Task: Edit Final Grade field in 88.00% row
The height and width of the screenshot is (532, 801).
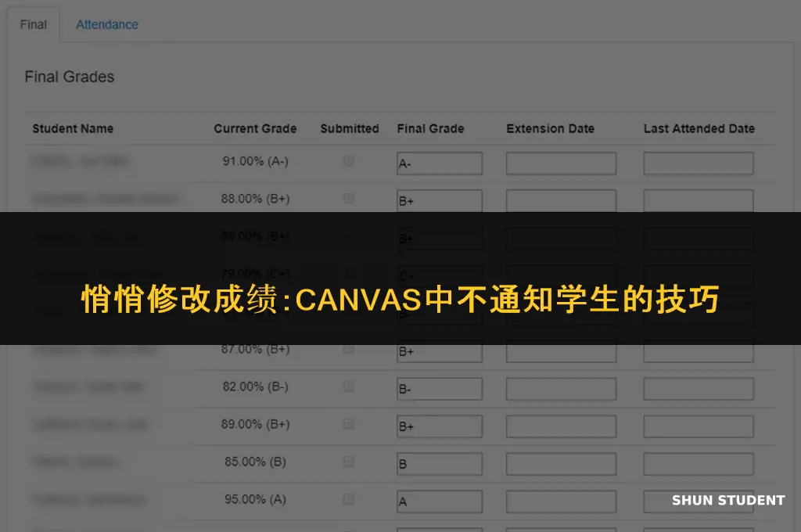Action: (440, 200)
